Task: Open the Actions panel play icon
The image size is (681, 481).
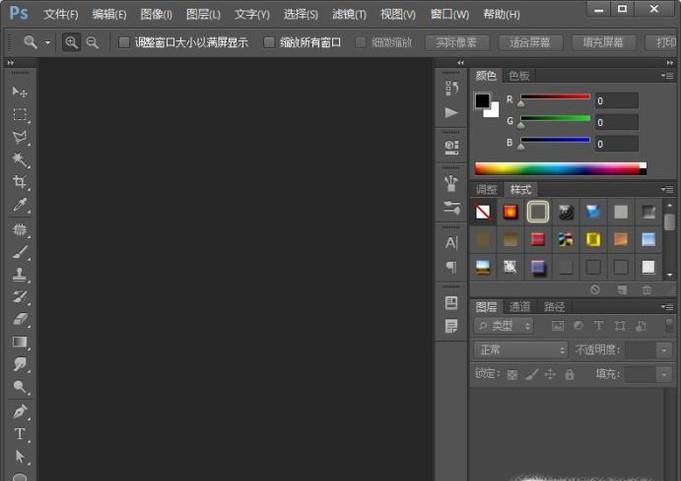Action: click(451, 113)
